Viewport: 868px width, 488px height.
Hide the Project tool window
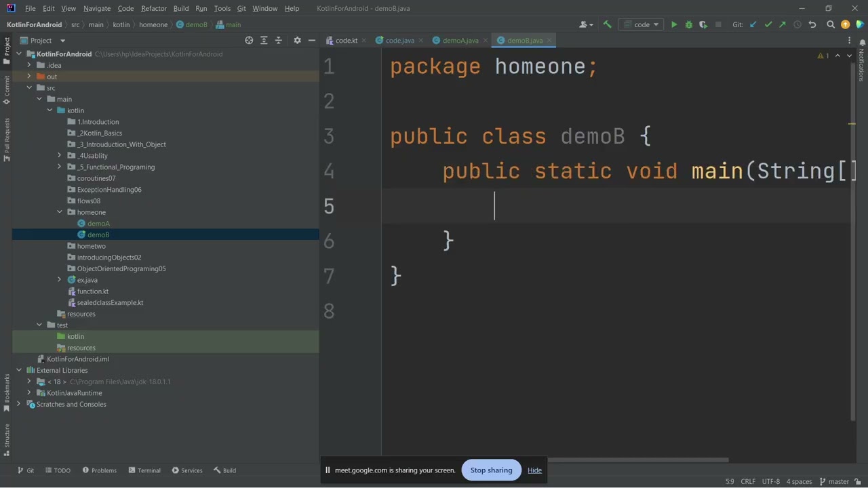click(x=311, y=41)
